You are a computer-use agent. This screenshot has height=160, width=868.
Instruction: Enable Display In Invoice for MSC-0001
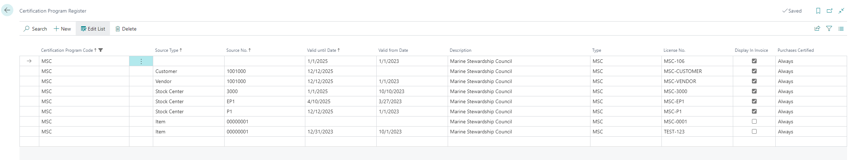click(x=754, y=122)
